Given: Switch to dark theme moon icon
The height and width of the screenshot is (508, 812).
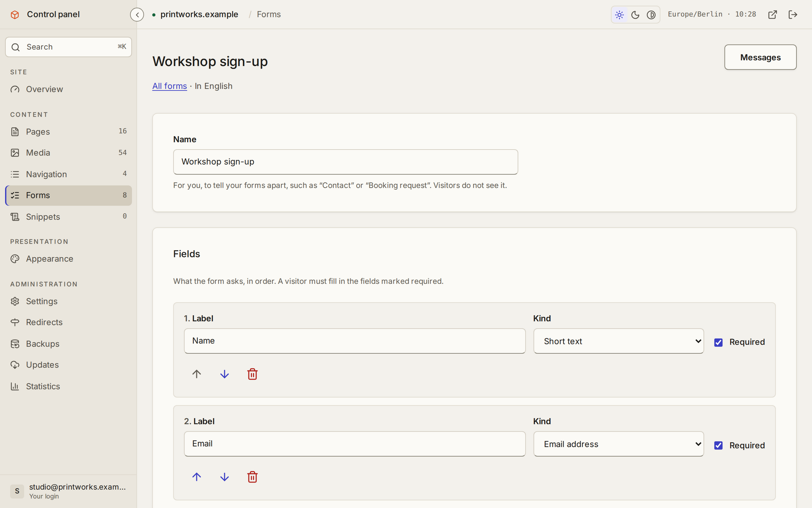Looking at the screenshot, I should (635, 15).
